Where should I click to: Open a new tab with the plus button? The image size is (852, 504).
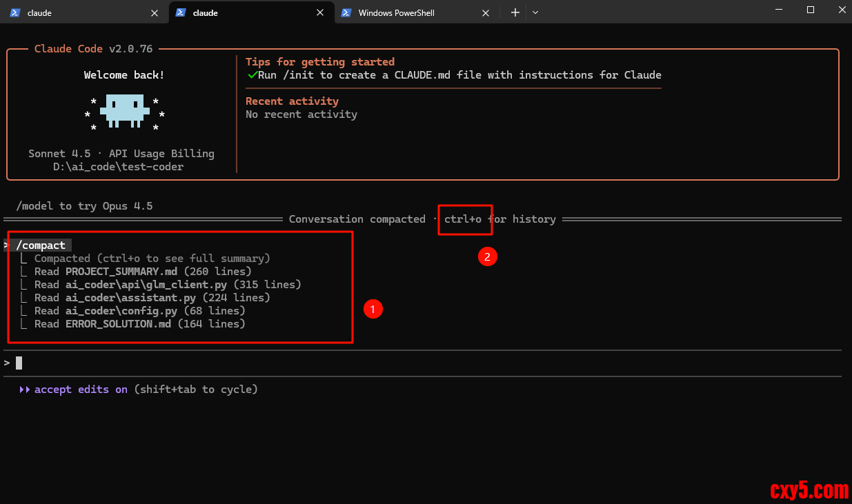(x=515, y=12)
